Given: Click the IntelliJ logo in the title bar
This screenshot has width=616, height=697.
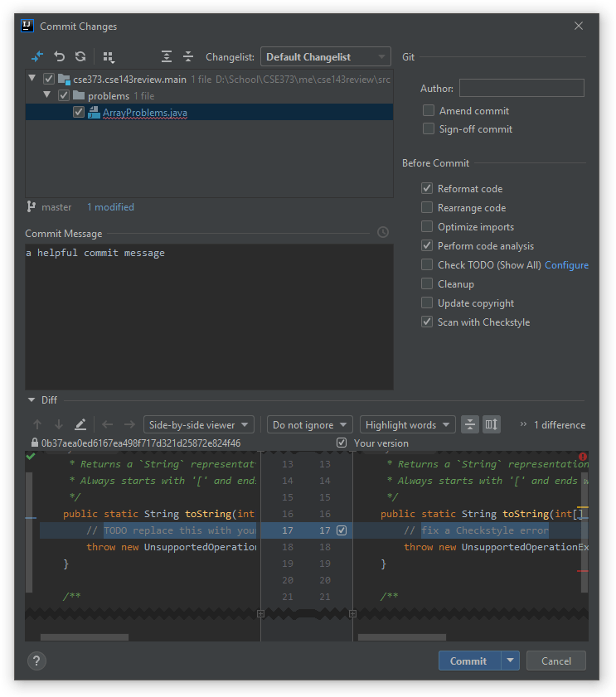Looking at the screenshot, I should (27, 26).
